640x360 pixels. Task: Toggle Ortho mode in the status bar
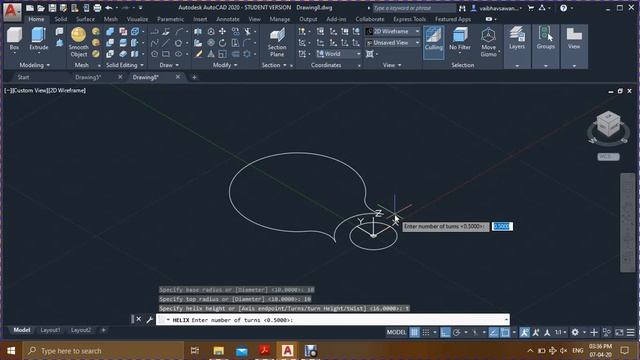click(x=445, y=333)
